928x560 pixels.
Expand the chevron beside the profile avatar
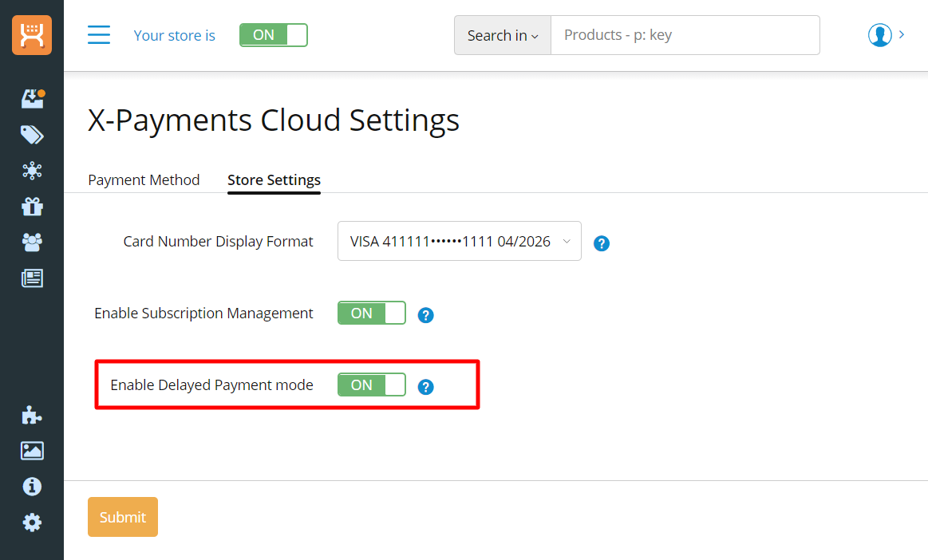pos(902,35)
